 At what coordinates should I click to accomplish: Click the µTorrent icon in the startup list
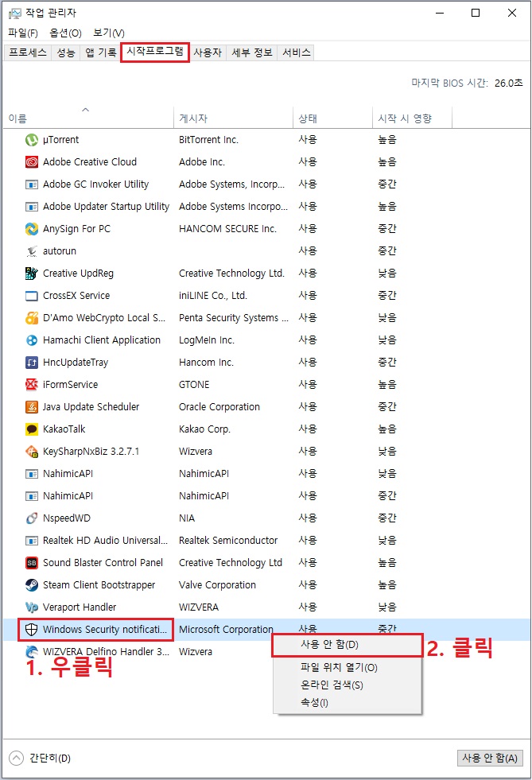click(x=31, y=140)
